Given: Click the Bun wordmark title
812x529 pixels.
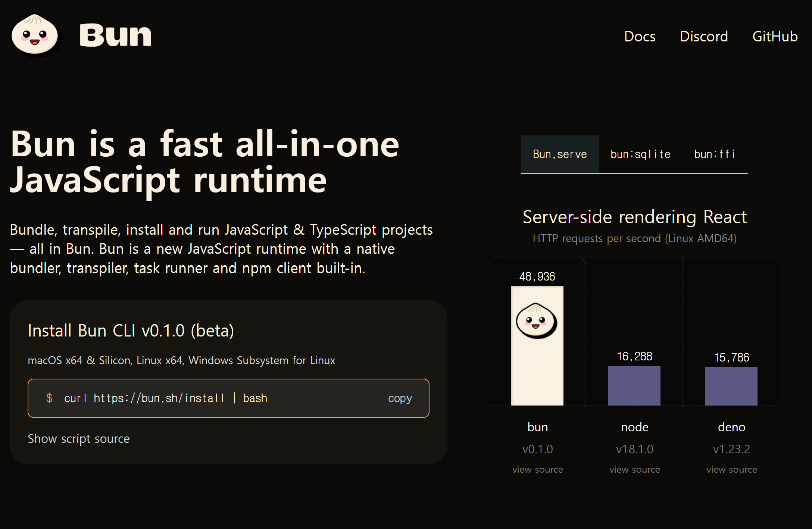Looking at the screenshot, I should 115,35.
